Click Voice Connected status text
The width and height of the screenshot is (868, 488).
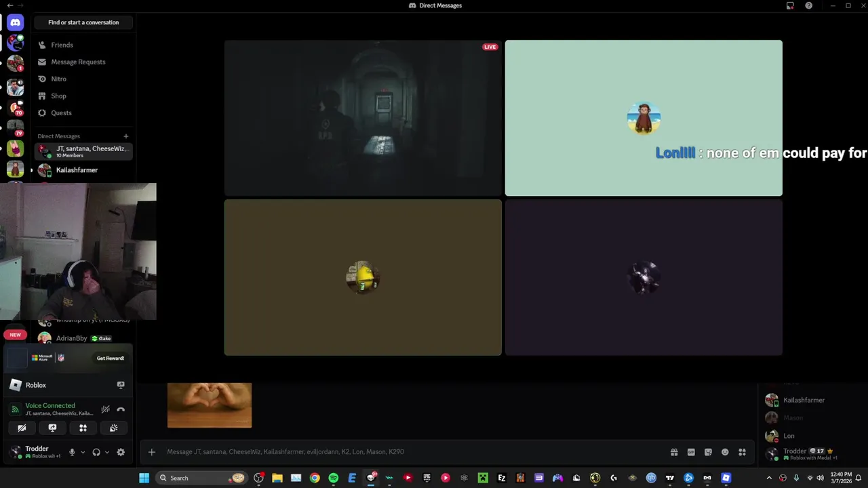point(50,405)
